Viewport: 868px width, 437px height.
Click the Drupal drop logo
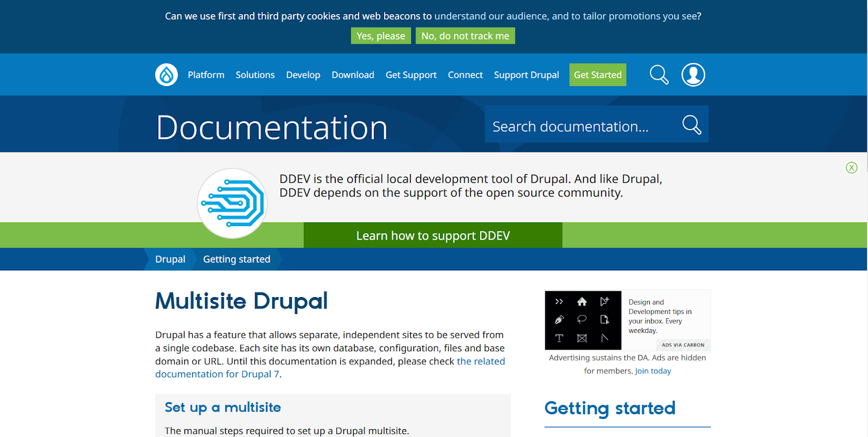167,75
